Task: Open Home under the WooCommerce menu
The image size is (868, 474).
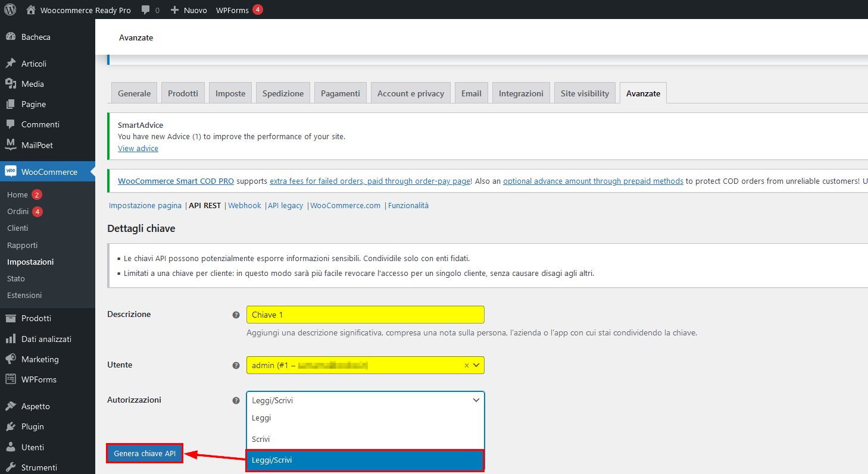Action: click(x=18, y=194)
